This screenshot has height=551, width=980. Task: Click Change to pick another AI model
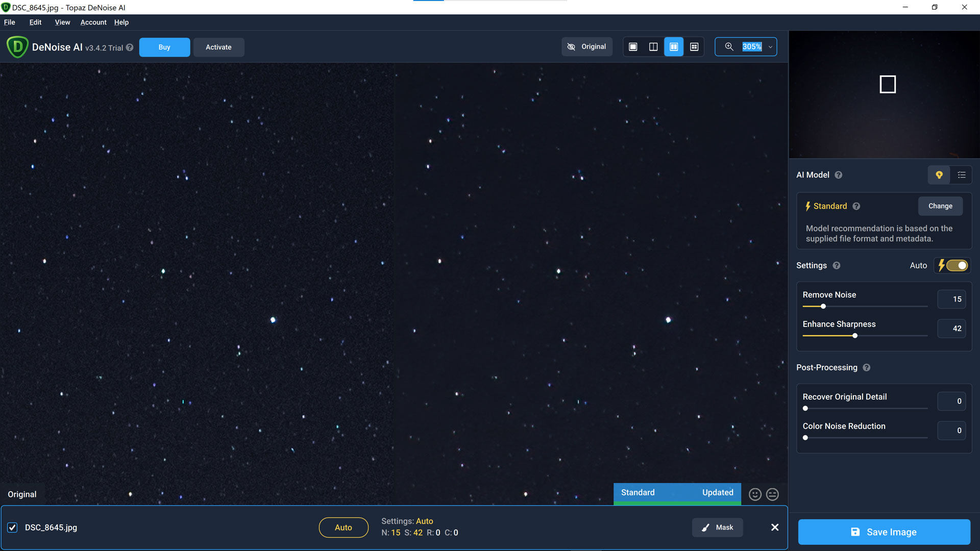coord(940,206)
